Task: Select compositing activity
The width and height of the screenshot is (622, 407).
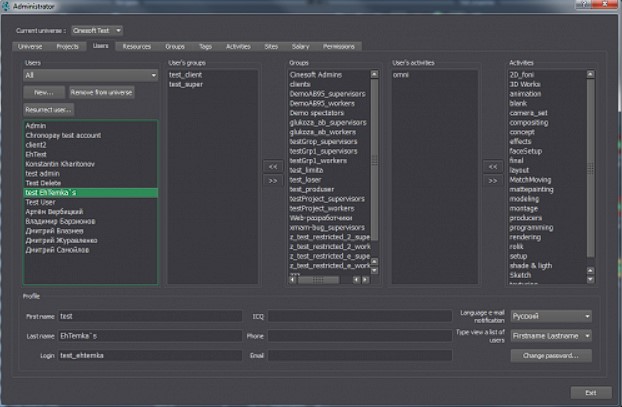Action: 547,123
